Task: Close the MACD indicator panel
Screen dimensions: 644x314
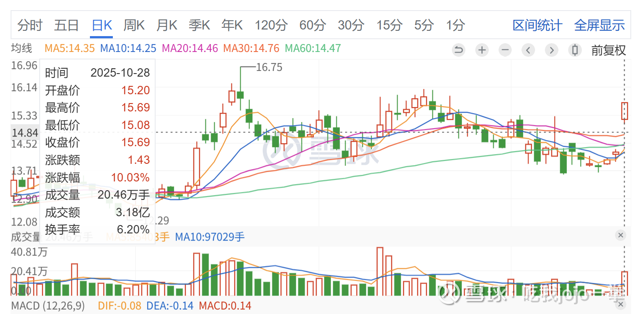Action: tap(621, 305)
